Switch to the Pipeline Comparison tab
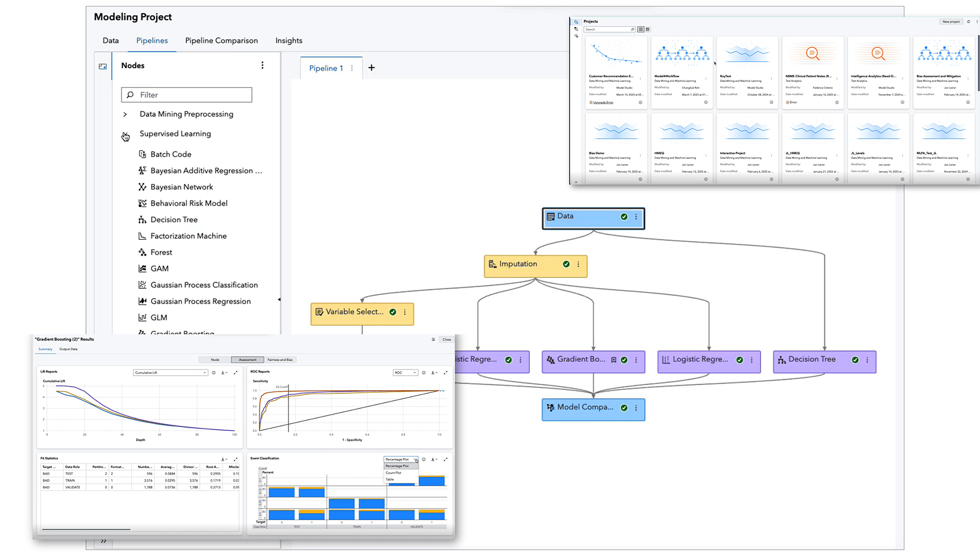 221,40
